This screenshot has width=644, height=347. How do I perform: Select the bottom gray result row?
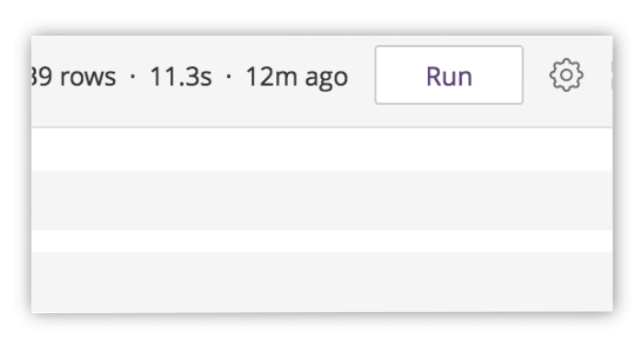point(322,282)
